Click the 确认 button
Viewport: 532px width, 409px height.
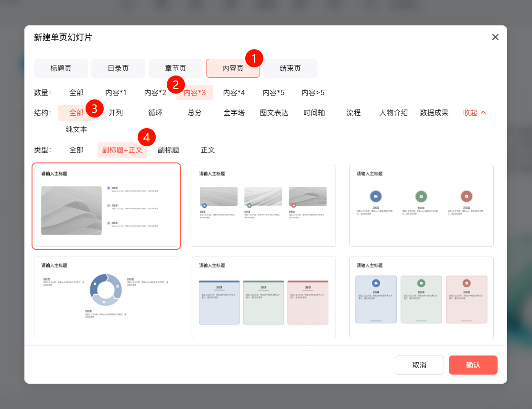pos(473,365)
